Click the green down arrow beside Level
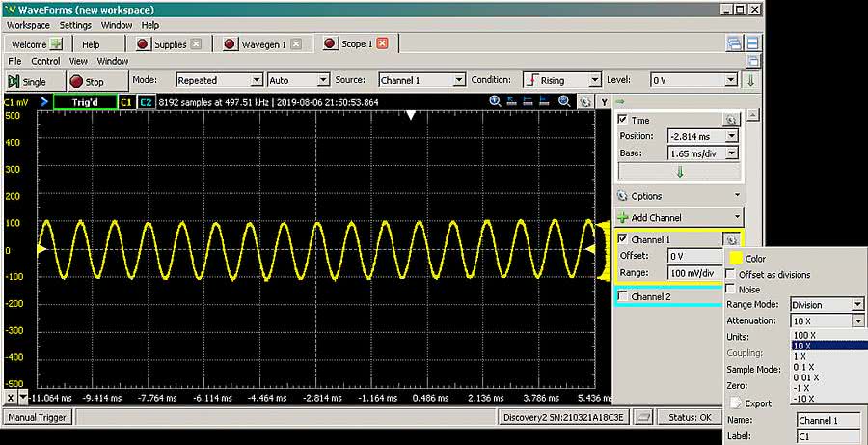This screenshot has height=445, width=868. [x=750, y=80]
